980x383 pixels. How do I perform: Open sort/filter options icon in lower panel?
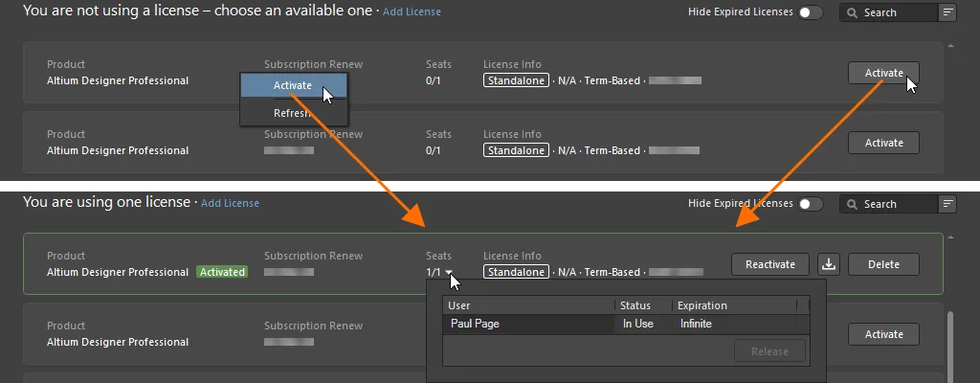point(947,204)
